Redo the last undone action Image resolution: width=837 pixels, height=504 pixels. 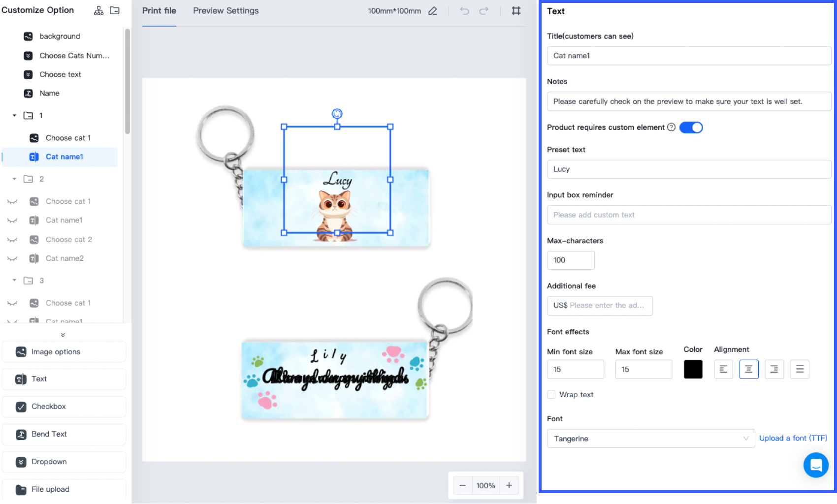[484, 11]
